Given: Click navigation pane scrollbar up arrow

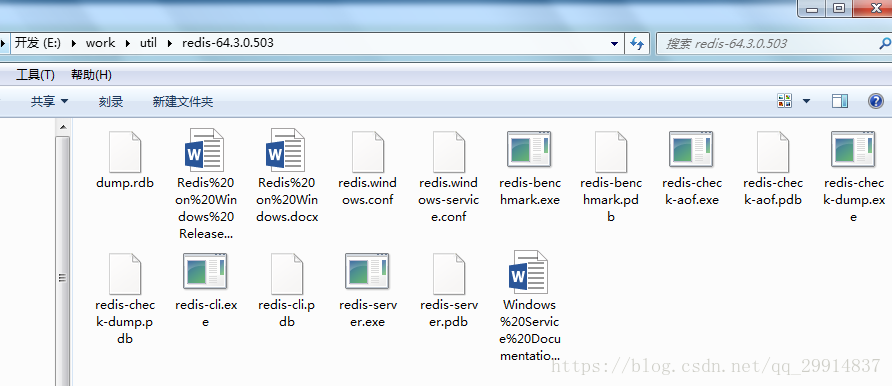Looking at the screenshot, I should coord(63,127).
